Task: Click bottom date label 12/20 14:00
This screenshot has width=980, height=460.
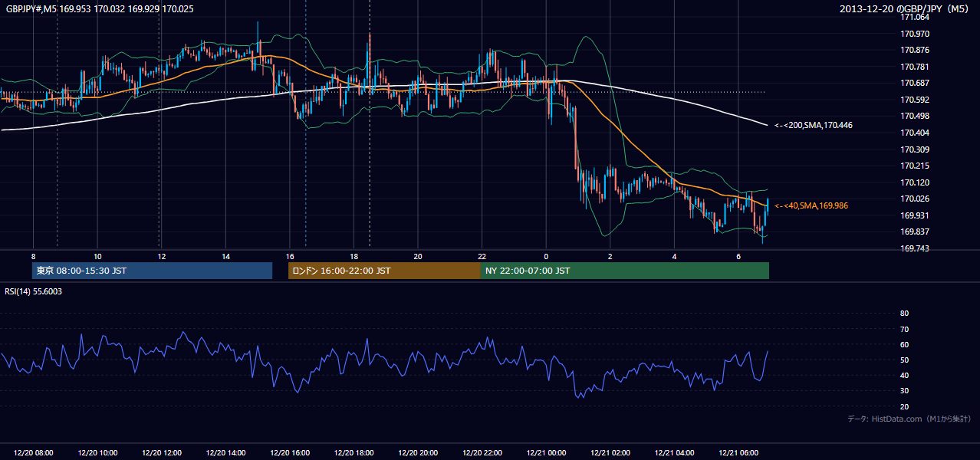Action: [x=225, y=453]
